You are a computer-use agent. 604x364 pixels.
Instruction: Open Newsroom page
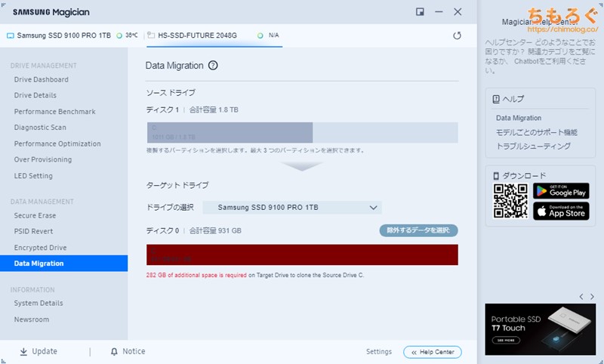click(31, 319)
